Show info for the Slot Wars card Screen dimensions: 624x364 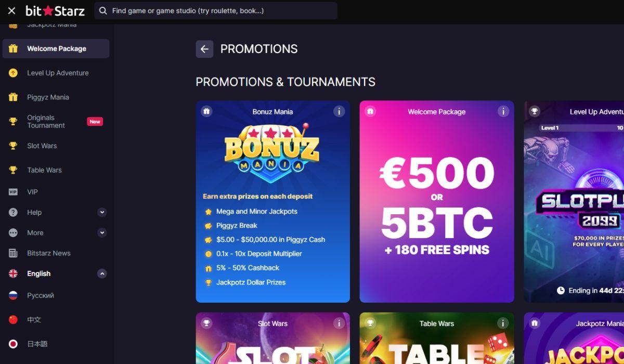click(x=339, y=323)
